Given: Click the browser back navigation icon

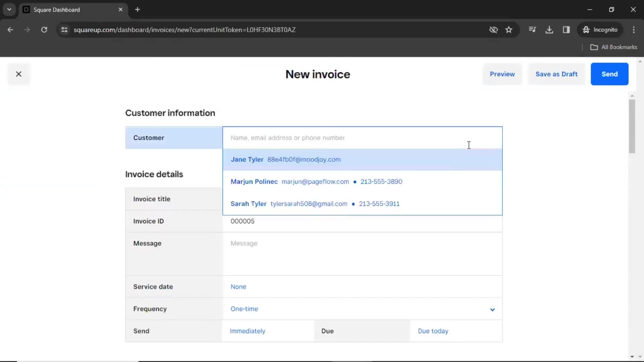Looking at the screenshot, I should pyautogui.click(x=11, y=29).
